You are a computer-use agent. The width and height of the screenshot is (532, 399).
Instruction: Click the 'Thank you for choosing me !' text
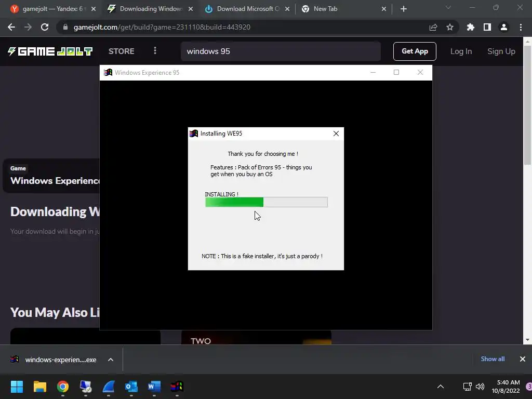pyautogui.click(x=263, y=154)
